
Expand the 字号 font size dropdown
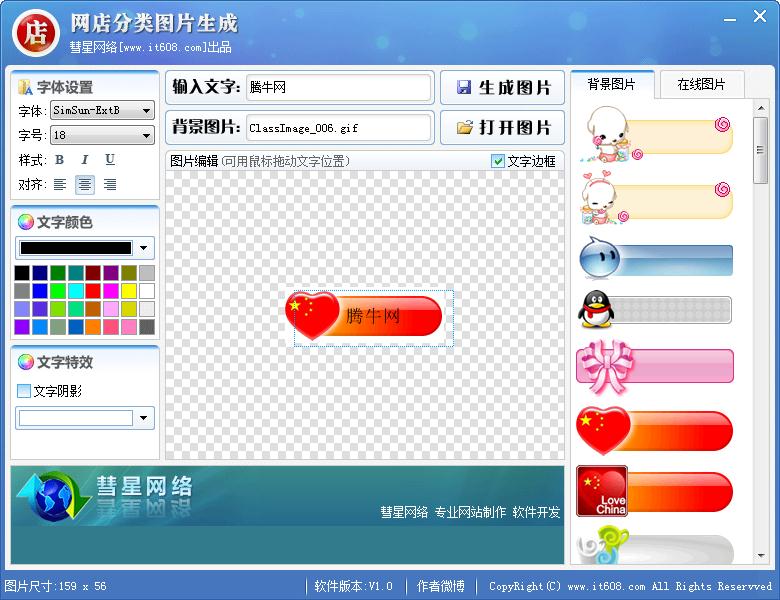(147, 135)
